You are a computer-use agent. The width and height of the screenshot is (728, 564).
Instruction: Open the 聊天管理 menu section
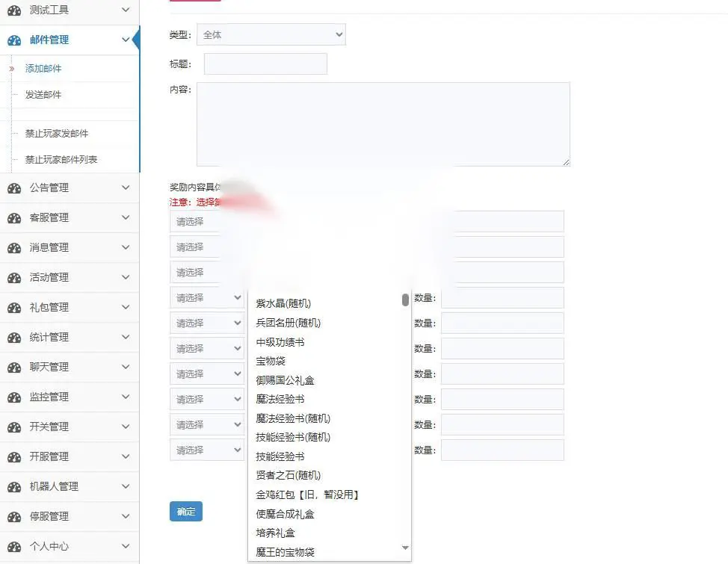tap(70, 368)
